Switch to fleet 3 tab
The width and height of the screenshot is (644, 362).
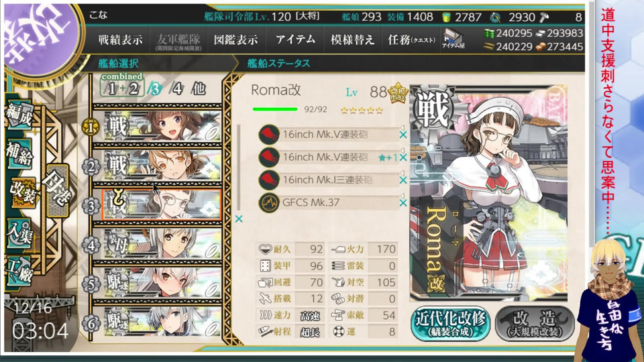pos(154,88)
